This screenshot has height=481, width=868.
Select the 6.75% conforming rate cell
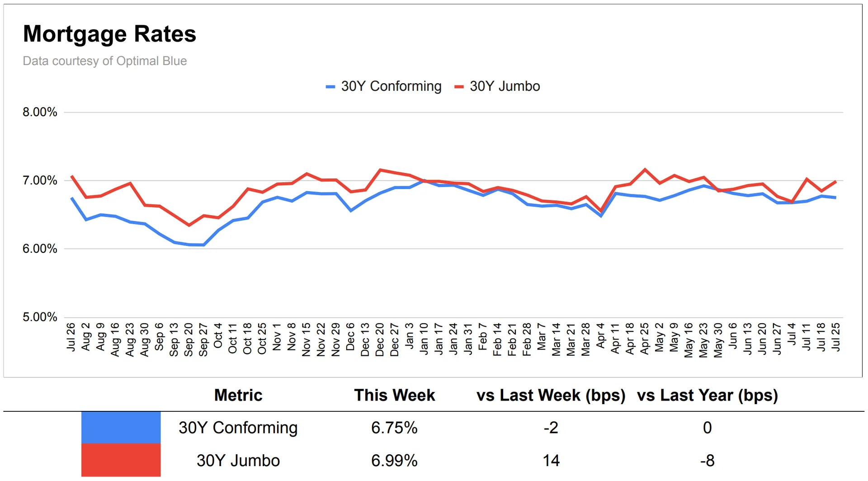pos(394,428)
